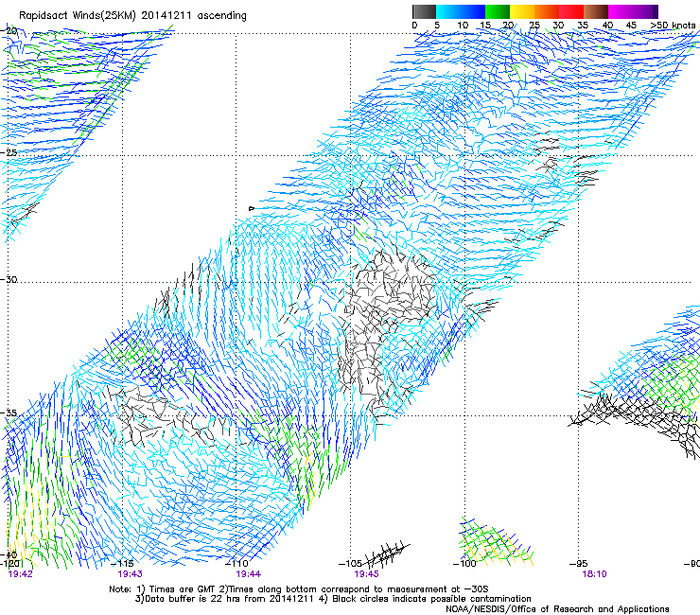Click the magenta 40-45 knots legend swatch
This screenshot has height=615, width=700.
point(621,11)
